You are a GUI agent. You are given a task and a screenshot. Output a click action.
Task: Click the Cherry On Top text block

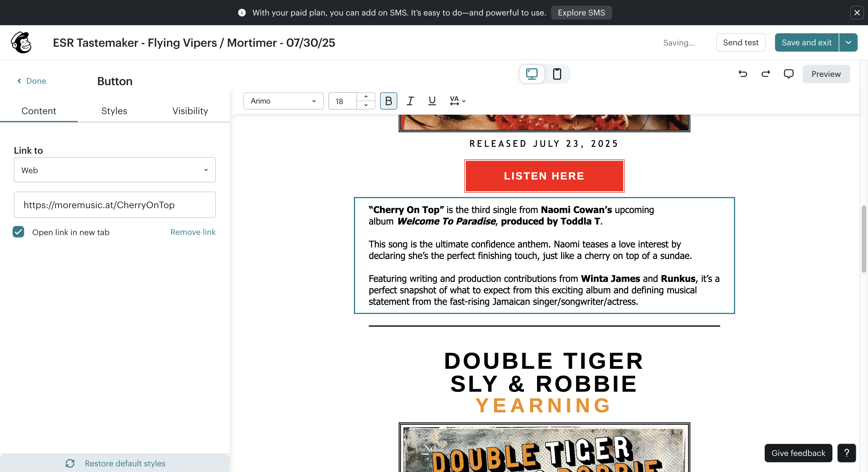pyautogui.click(x=544, y=255)
